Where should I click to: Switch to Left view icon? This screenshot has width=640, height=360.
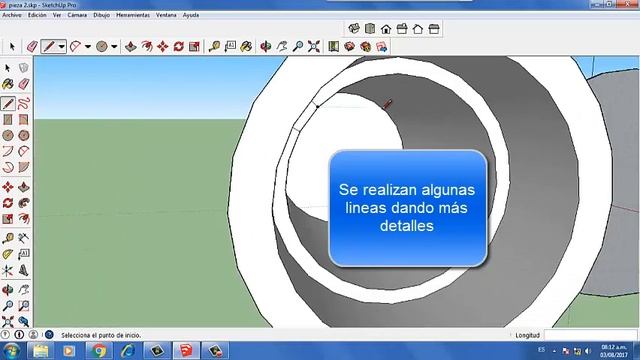[434, 29]
